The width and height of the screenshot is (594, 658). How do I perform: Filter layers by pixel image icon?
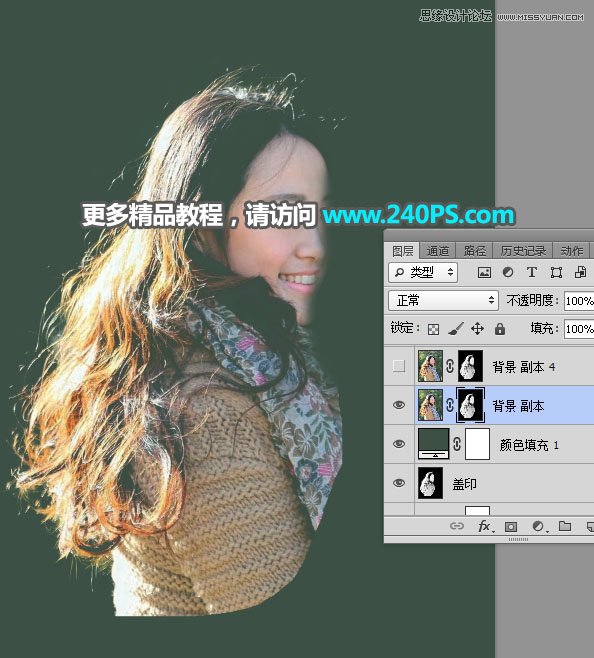pos(484,273)
